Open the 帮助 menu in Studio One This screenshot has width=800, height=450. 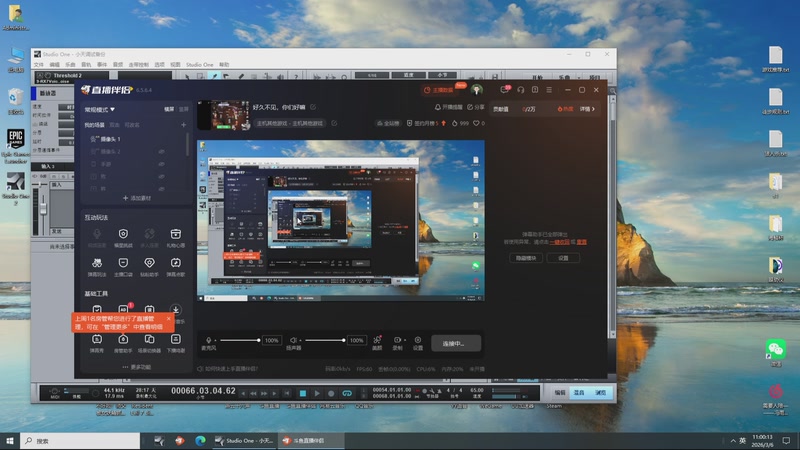(224, 65)
